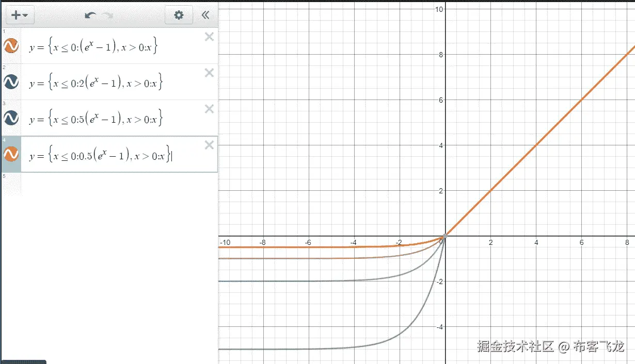Toggle visibility of expression 4 curve
The height and width of the screenshot is (364, 635).
11,154
